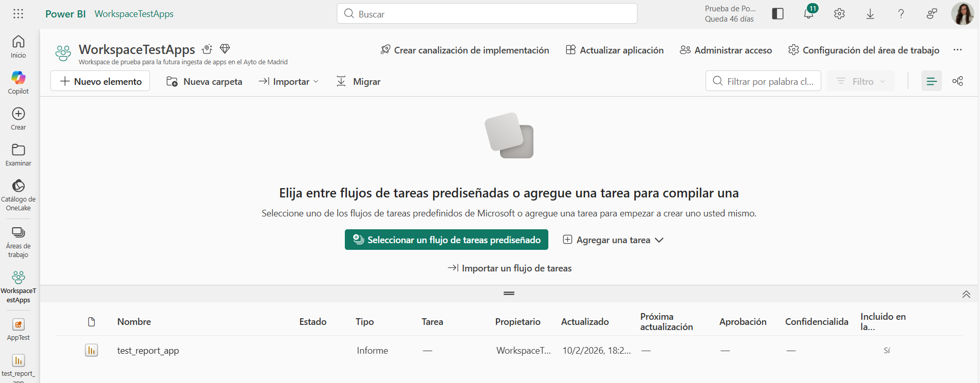The width and height of the screenshot is (980, 383).
Task: Click the pane resize handle bar
Action: pos(509,293)
